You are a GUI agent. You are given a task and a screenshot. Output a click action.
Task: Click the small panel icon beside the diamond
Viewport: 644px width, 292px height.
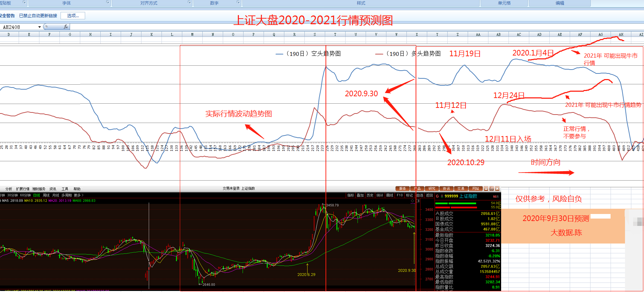tap(418, 201)
